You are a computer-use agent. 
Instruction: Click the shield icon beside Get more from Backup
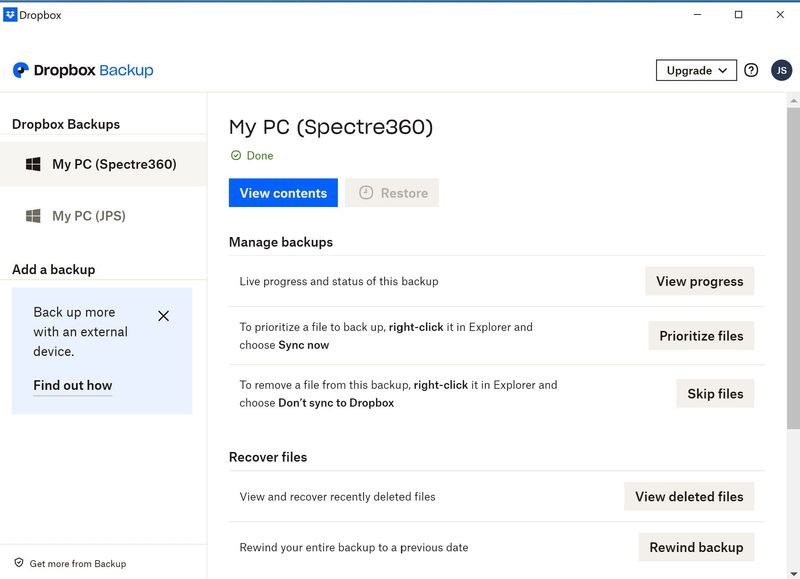click(19, 563)
